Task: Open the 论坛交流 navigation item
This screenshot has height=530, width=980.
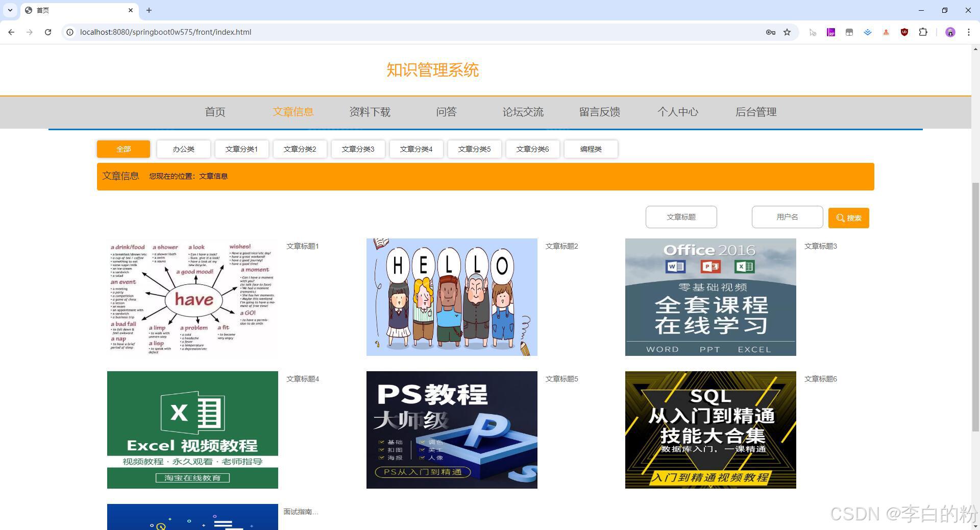Action: pyautogui.click(x=523, y=112)
